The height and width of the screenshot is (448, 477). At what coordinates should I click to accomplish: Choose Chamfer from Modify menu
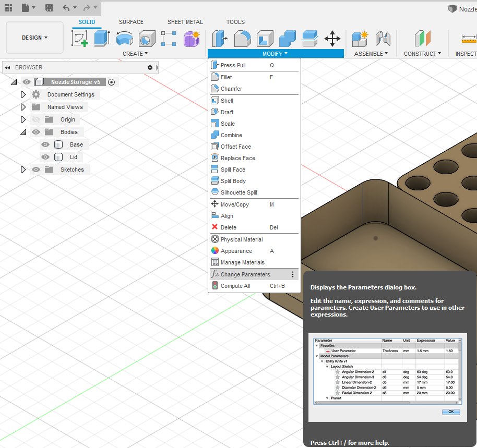[x=254, y=89]
